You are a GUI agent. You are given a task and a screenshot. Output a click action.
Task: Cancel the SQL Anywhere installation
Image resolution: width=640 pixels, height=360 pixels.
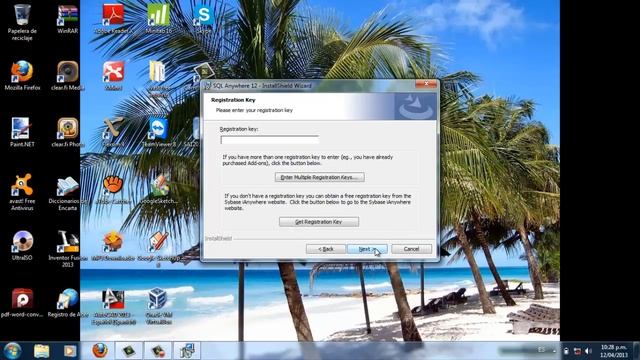tap(411, 249)
